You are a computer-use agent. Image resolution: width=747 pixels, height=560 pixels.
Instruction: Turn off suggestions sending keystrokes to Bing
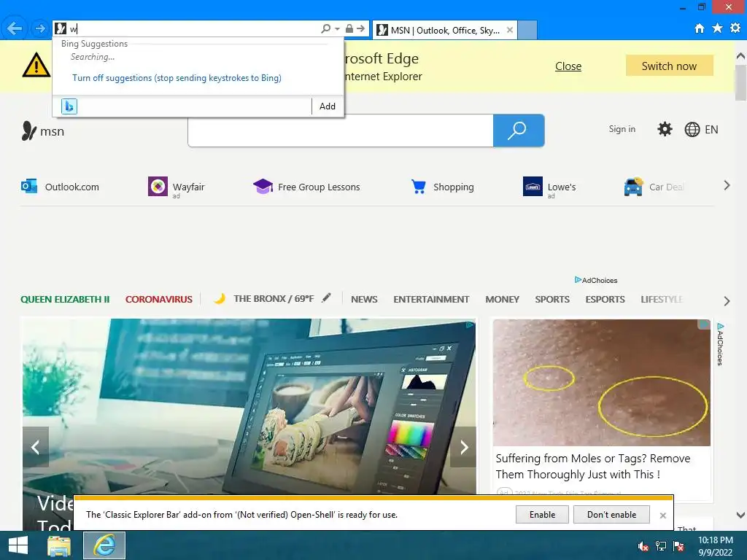click(177, 78)
